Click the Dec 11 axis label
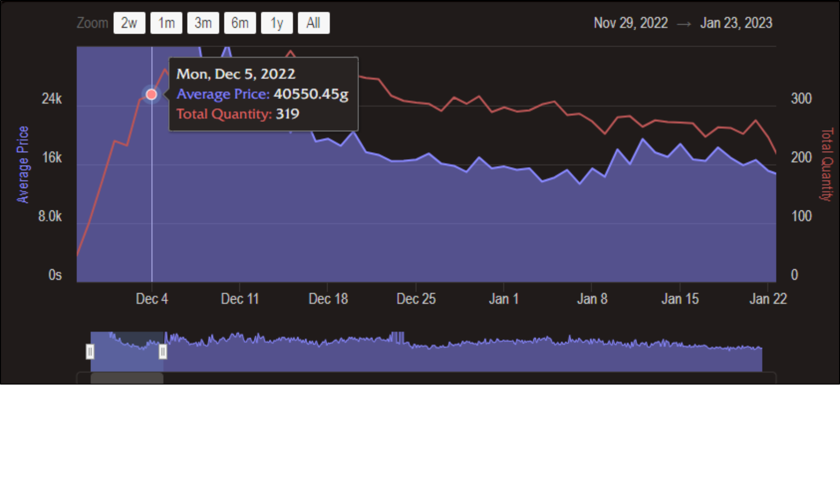The height and width of the screenshot is (504, 840). click(x=239, y=299)
